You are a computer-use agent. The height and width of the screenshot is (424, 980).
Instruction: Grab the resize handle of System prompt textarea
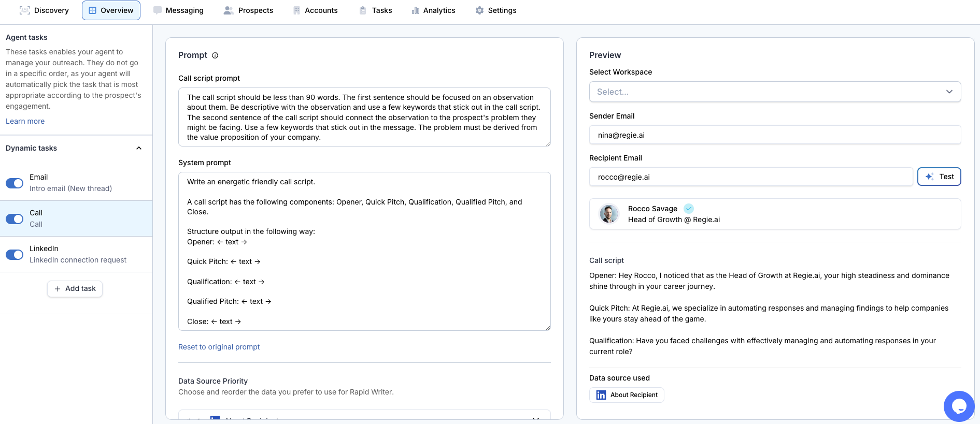pyautogui.click(x=548, y=328)
